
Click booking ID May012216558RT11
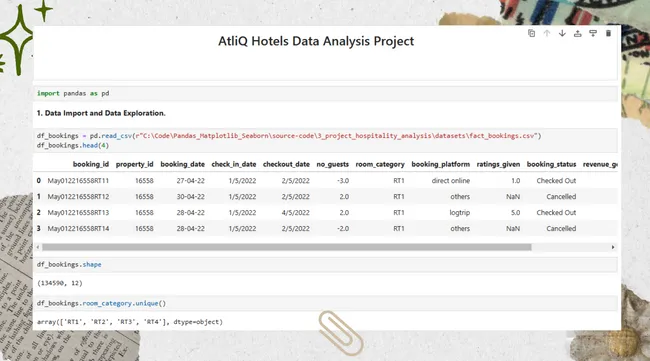[x=78, y=181]
